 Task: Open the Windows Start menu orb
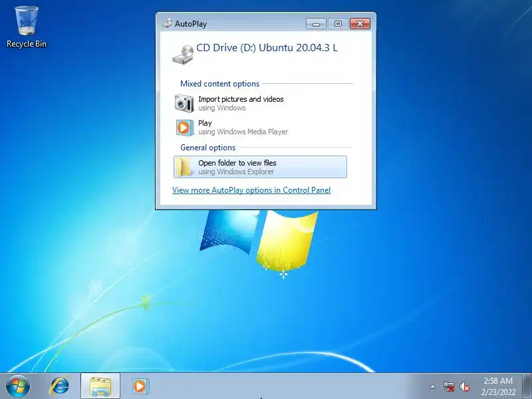(x=18, y=386)
